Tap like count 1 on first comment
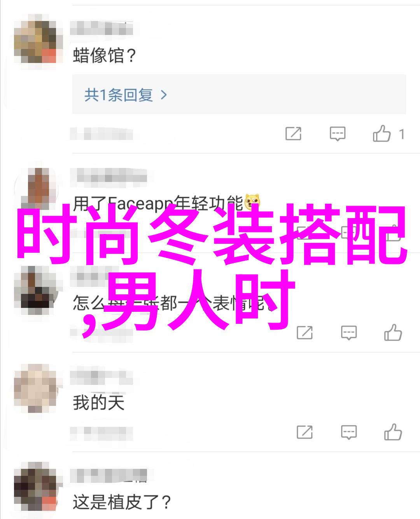The height and width of the screenshot is (519, 420). (x=402, y=135)
